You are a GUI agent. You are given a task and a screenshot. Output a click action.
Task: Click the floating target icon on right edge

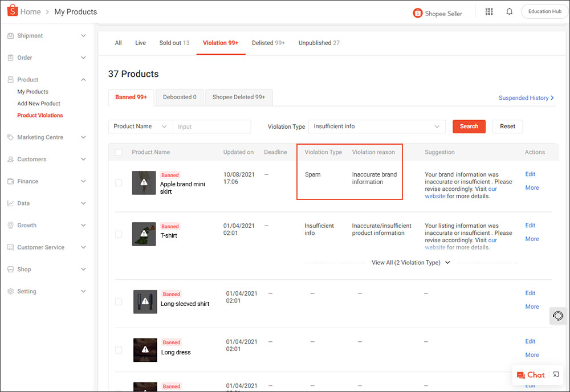[557, 316]
